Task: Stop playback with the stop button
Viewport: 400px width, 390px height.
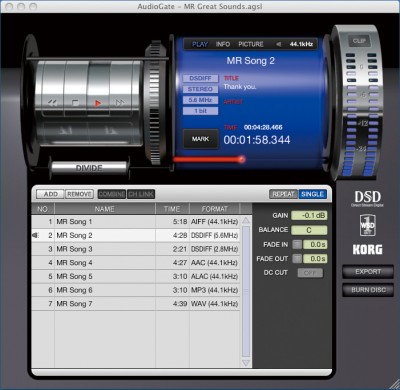Action: click(x=76, y=103)
